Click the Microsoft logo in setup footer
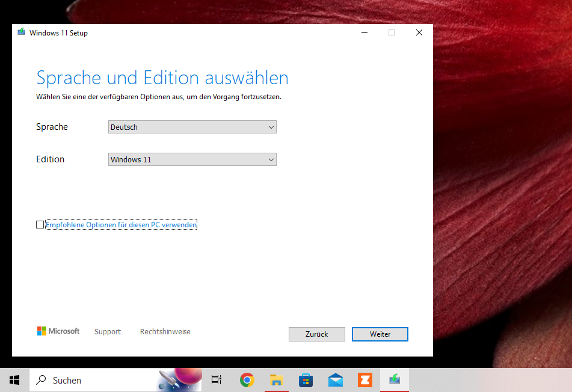 (x=58, y=331)
